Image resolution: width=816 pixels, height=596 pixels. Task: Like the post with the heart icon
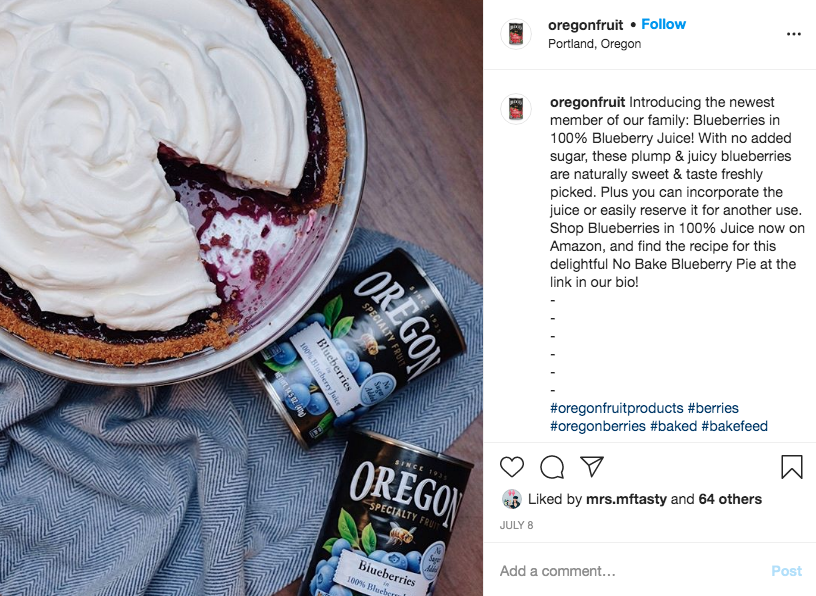click(512, 467)
